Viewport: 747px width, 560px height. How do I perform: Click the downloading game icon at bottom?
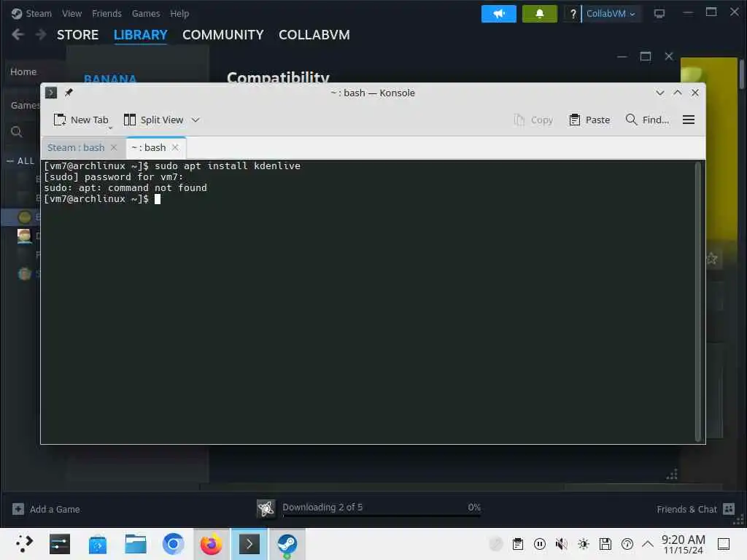point(266,508)
